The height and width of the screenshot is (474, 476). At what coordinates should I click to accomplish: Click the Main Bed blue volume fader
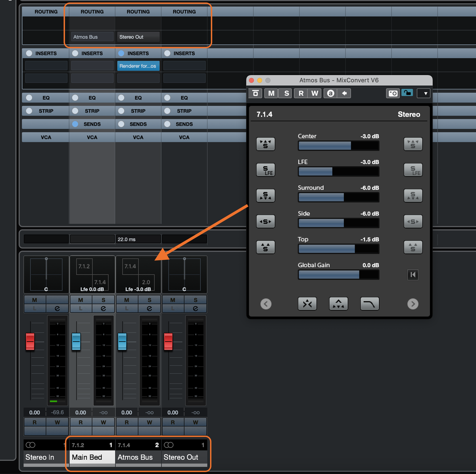coord(76,342)
